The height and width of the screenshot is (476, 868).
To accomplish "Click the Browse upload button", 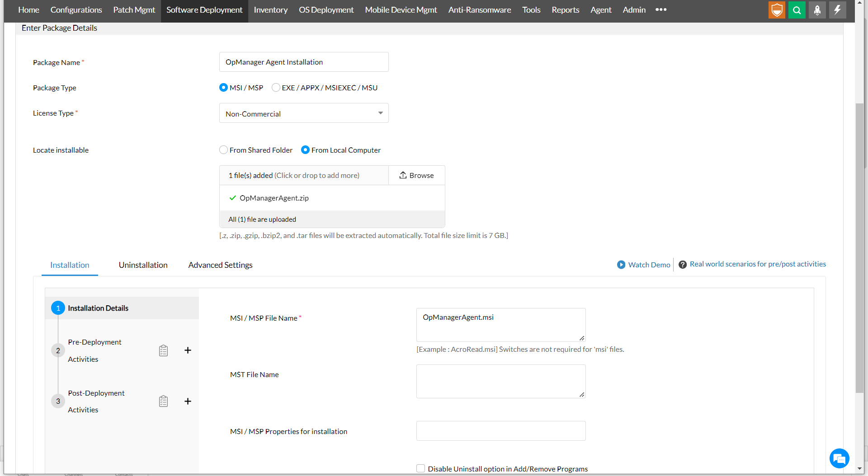I will [416, 175].
